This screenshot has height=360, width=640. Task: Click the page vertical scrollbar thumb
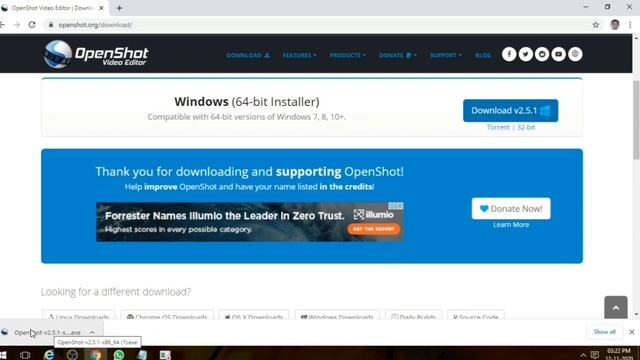[636, 120]
